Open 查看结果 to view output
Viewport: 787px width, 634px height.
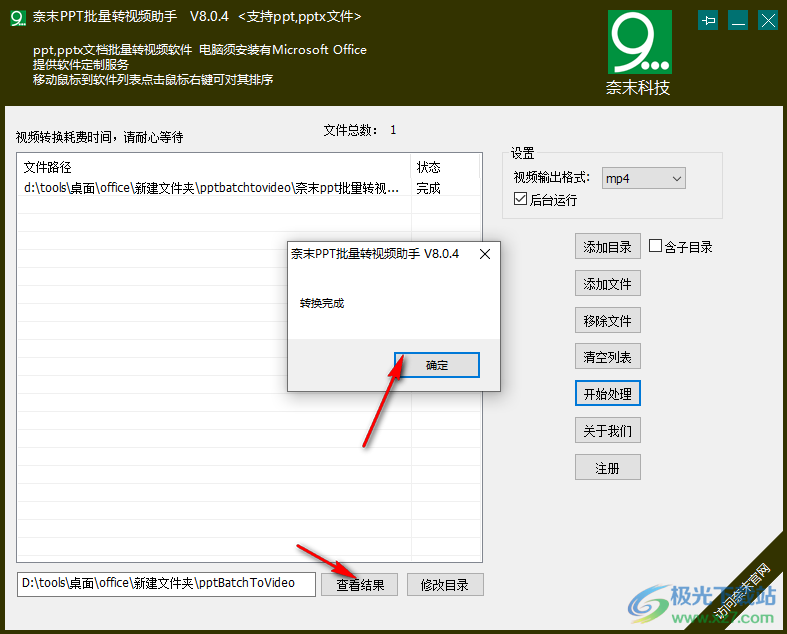[359, 585]
